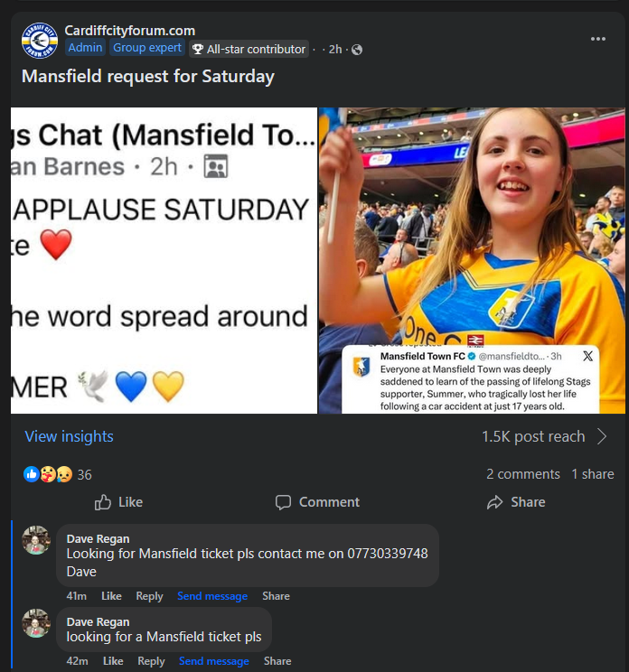Click the public globe audience icon
The height and width of the screenshot is (672, 629).
(357, 50)
